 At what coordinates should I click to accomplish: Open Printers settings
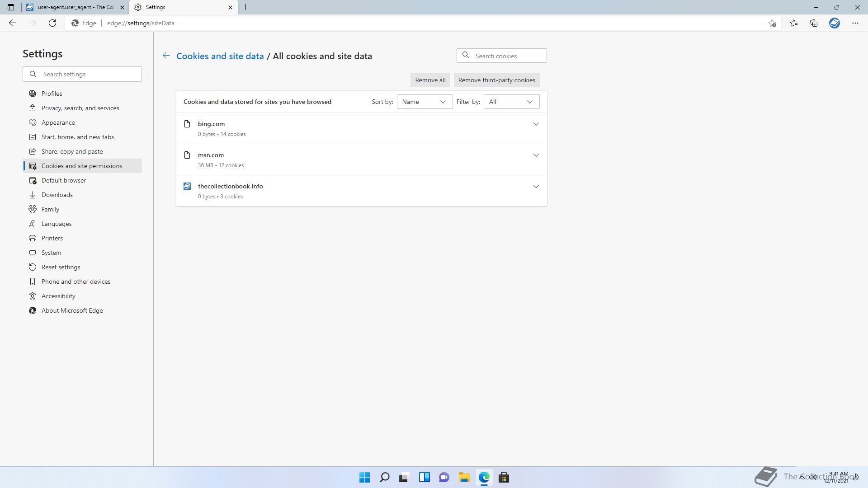[x=82, y=238]
